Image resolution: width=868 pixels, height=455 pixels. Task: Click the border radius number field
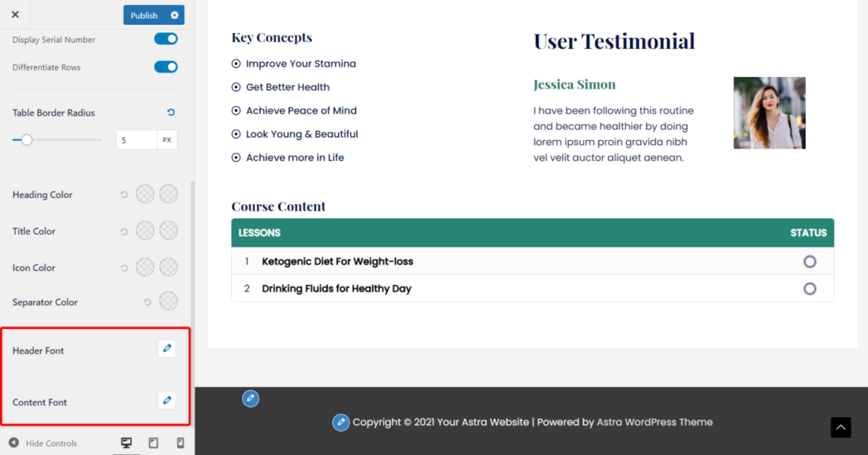coord(136,140)
